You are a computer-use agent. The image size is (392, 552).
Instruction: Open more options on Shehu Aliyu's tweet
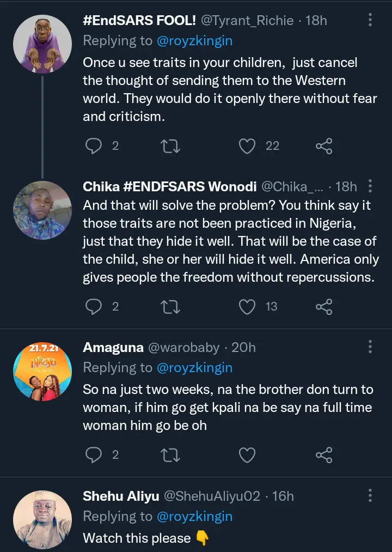(370, 495)
